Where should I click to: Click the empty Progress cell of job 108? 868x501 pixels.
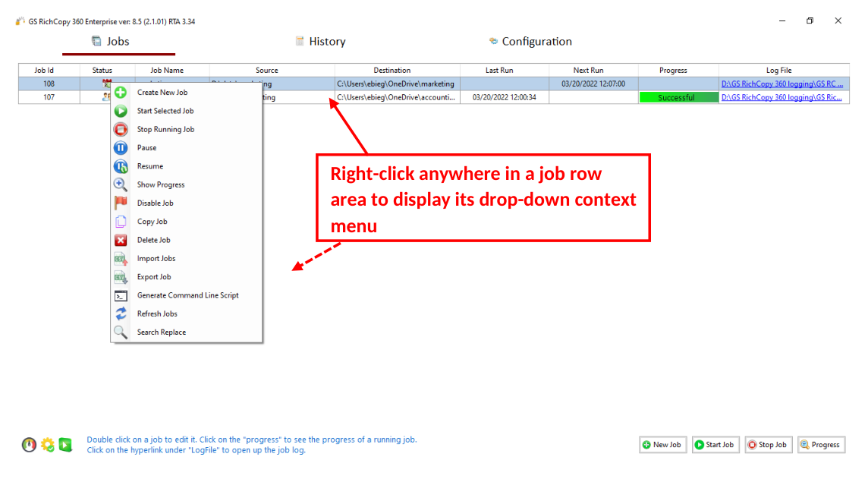[678, 84]
